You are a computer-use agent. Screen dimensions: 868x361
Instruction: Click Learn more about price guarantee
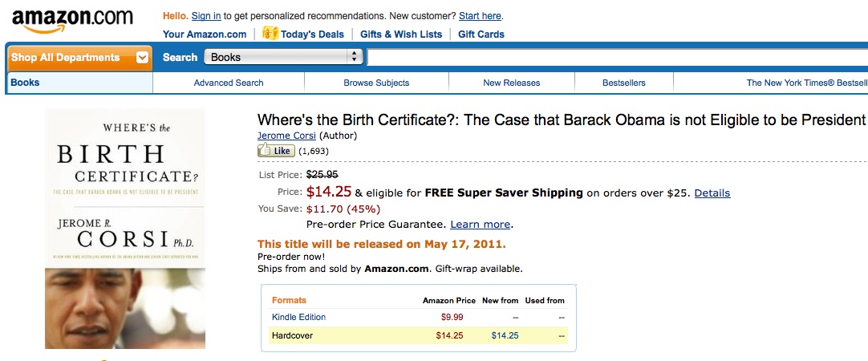480,225
